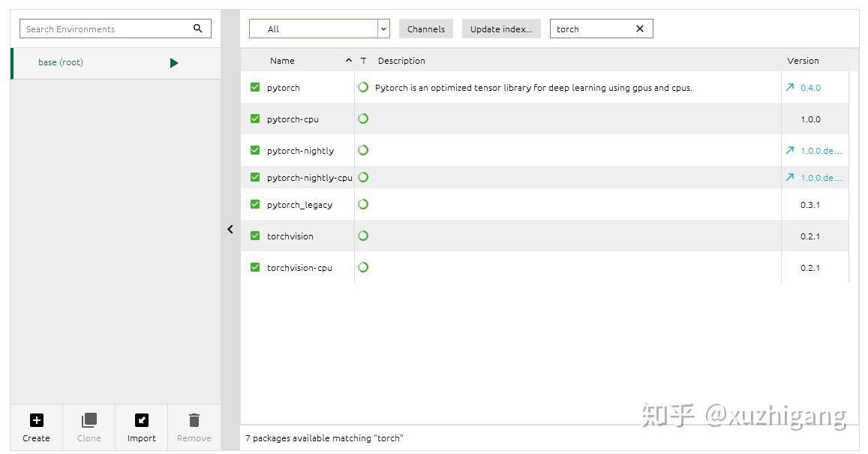Screen dimensions: 868x454
Task: Click the 0.4.0 version link for pytorch
Action: point(810,88)
